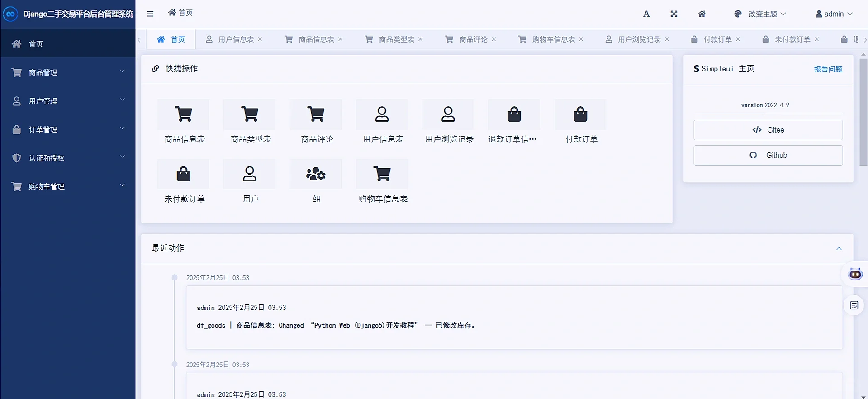The height and width of the screenshot is (399, 868).
Task: Expand the 认证和授权 sidebar menu
Action: (68, 158)
